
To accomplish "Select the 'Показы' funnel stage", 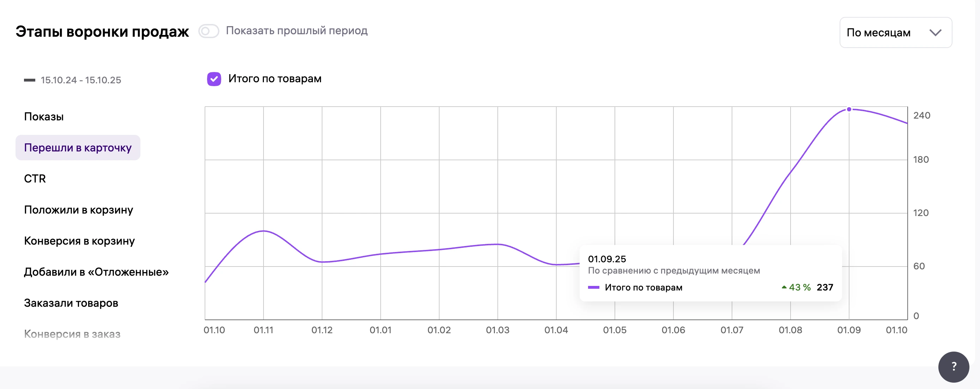I will point(44,116).
